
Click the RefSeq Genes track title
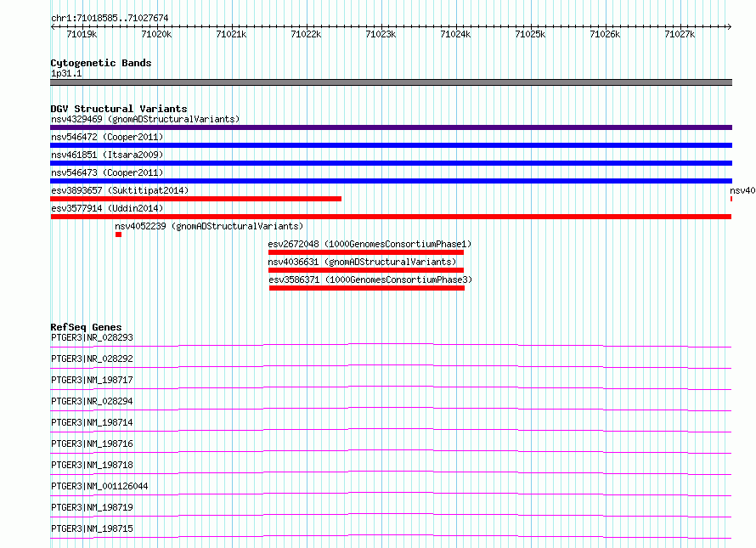[86, 327]
